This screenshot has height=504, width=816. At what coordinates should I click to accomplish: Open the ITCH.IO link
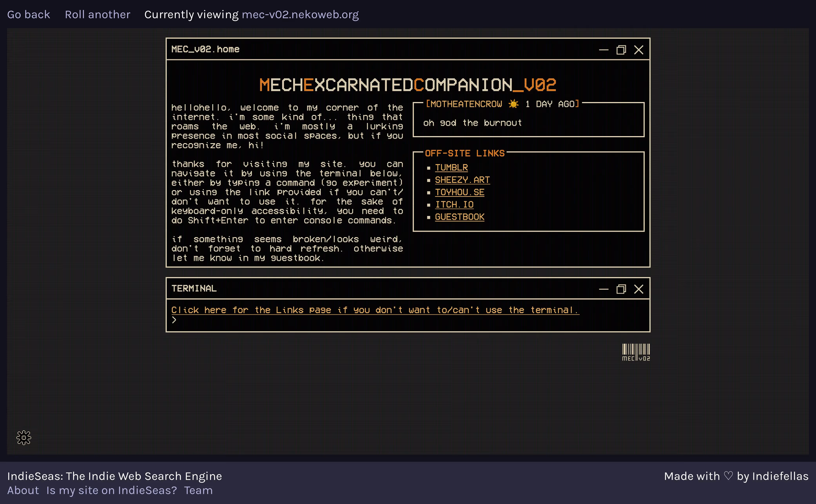pos(454,204)
